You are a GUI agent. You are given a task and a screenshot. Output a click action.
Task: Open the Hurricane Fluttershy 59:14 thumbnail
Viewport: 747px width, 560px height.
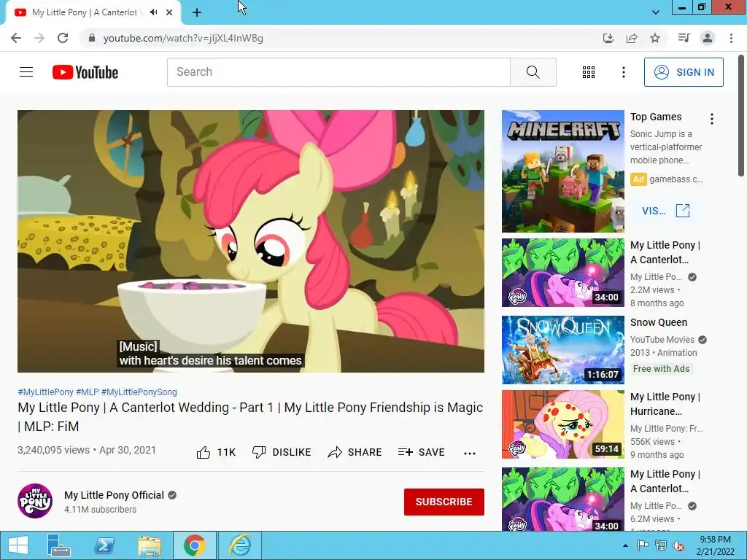tap(562, 424)
